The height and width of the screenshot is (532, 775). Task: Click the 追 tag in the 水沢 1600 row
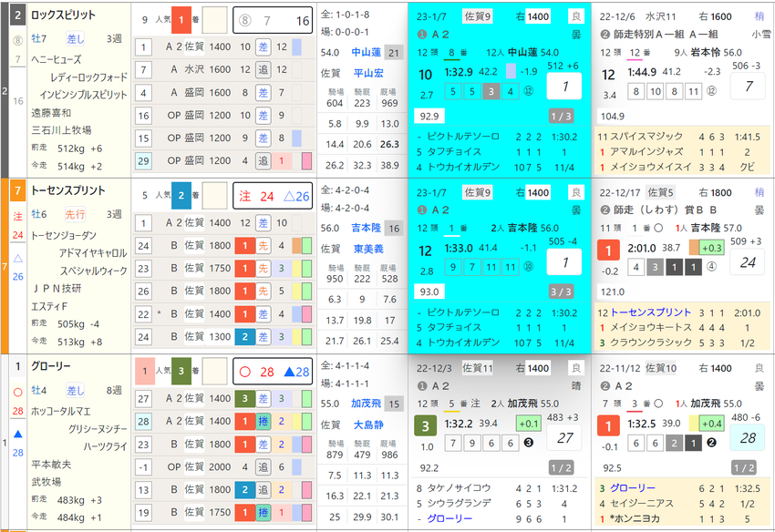coord(263,69)
